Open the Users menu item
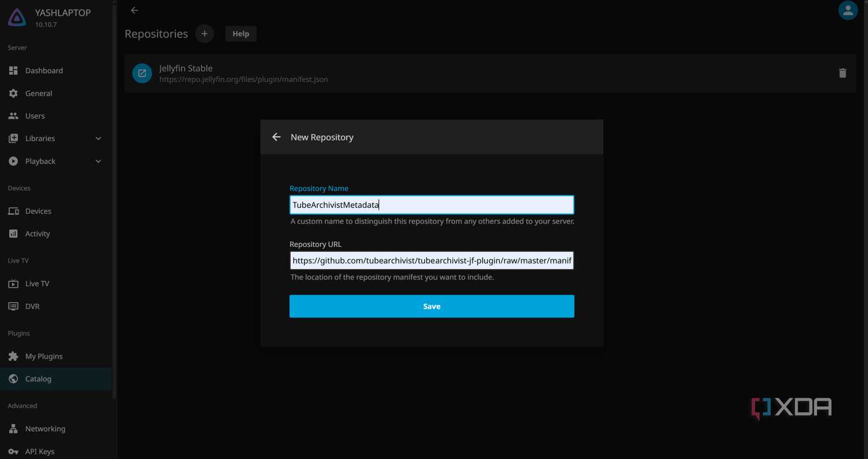This screenshot has height=459, width=868. (56, 116)
